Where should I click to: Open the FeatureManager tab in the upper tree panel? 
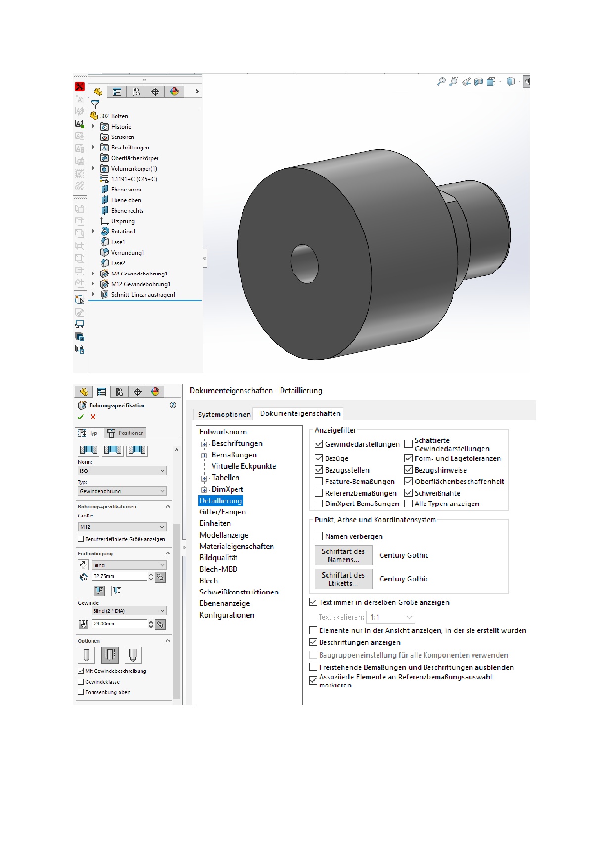coord(98,91)
